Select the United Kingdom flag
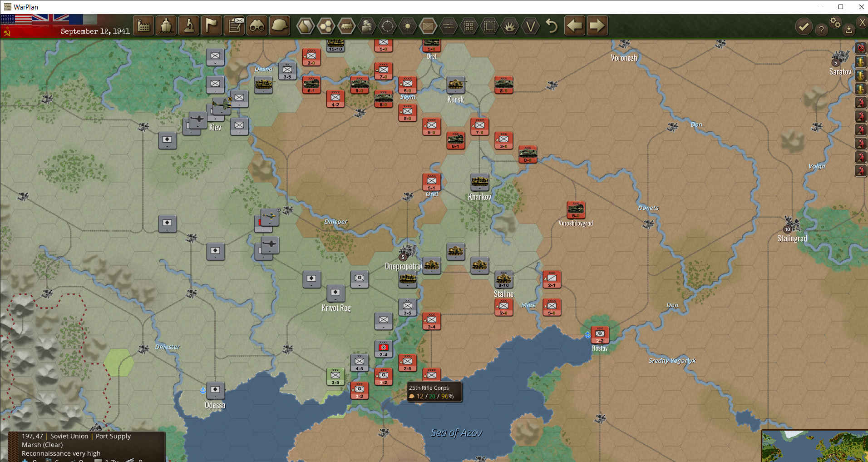The width and height of the screenshot is (868, 462). 50,19
